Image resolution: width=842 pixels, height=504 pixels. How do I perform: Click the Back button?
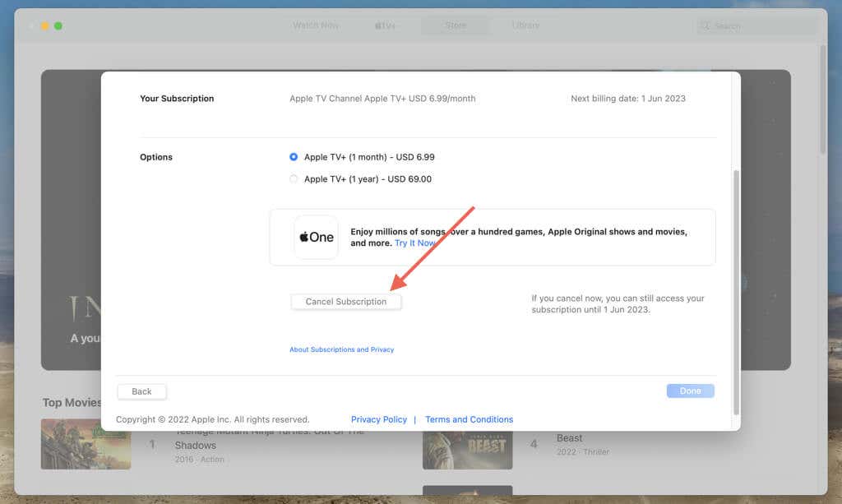[141, 391]
